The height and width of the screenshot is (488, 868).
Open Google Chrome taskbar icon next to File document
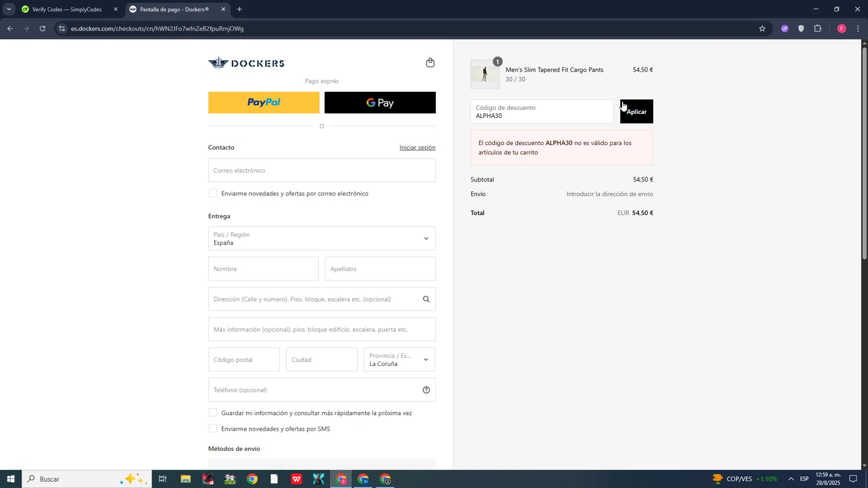[x=252, y=479]
